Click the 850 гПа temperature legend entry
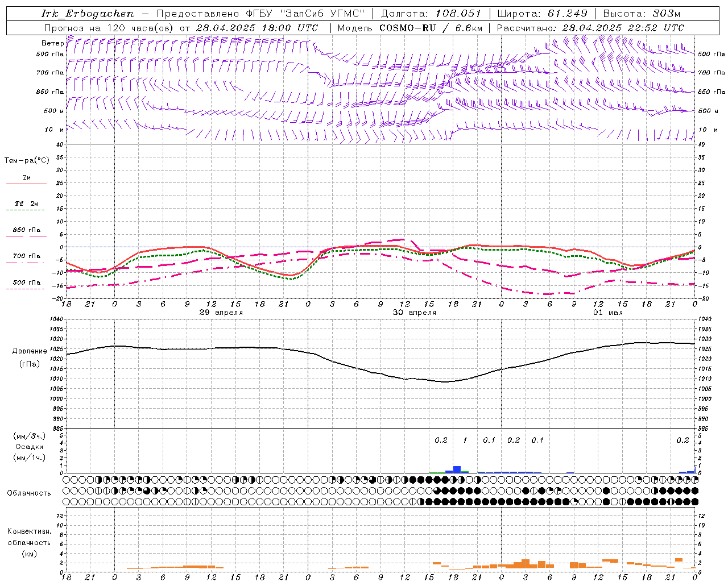This screenshot has height=582, width=728. click(x=27, y=230)
